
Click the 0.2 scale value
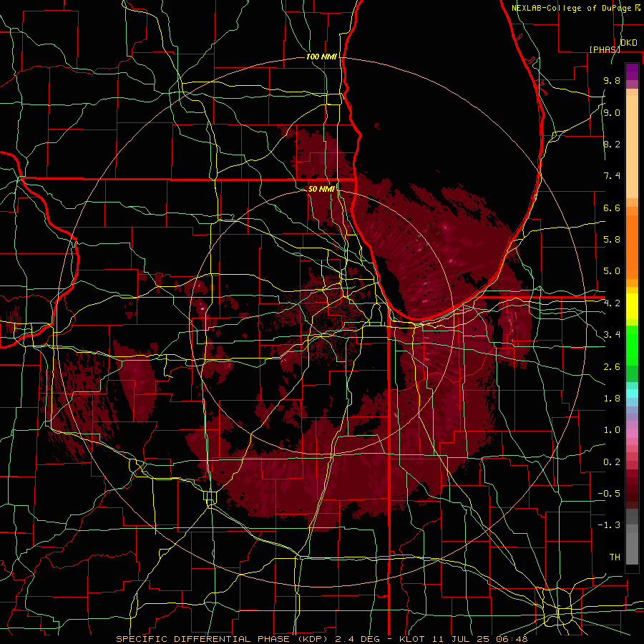612,462
